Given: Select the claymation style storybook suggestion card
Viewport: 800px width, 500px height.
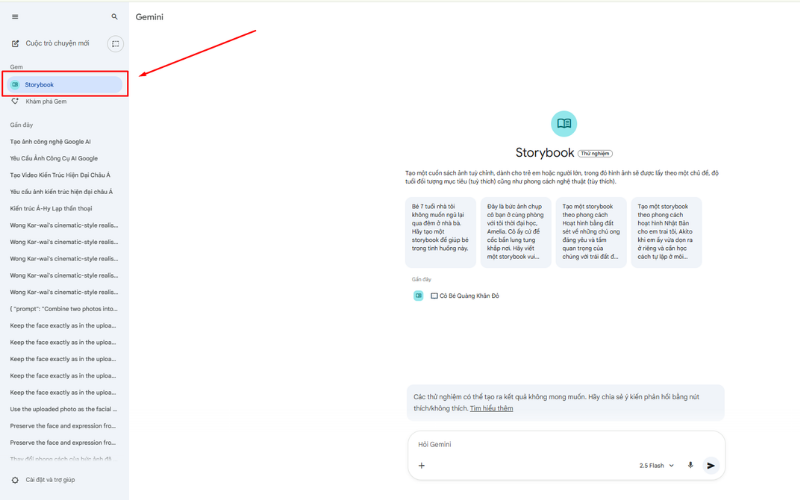Looking at the screenshot, I should coord(590,232).
